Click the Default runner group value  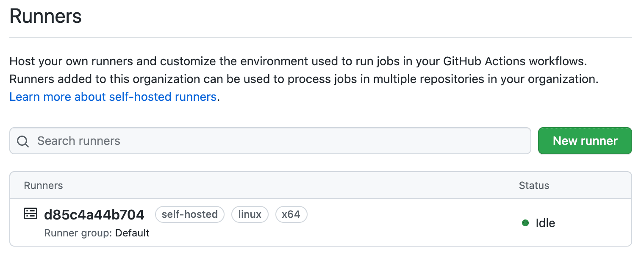coord(132,233)
